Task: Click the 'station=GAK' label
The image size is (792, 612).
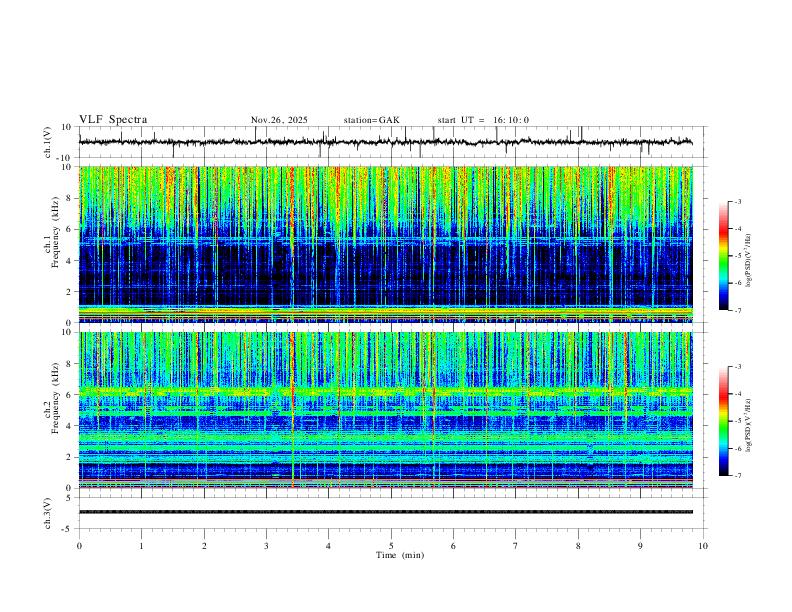Action: [371, 120]
